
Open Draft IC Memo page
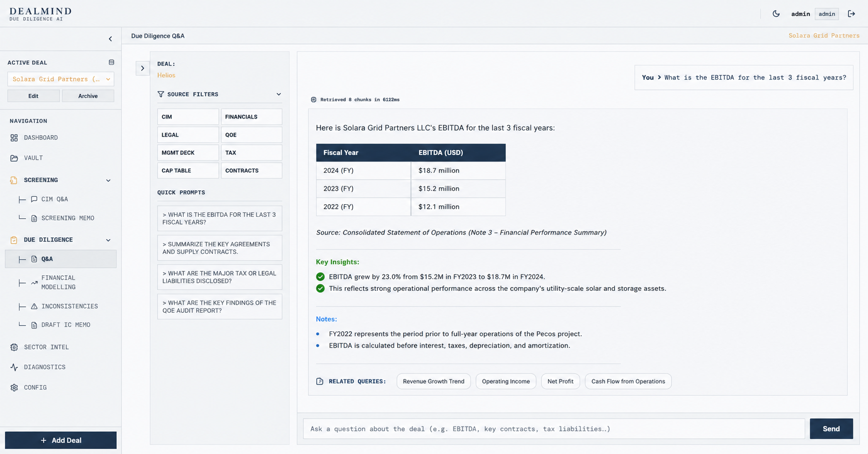pos(66,325)
